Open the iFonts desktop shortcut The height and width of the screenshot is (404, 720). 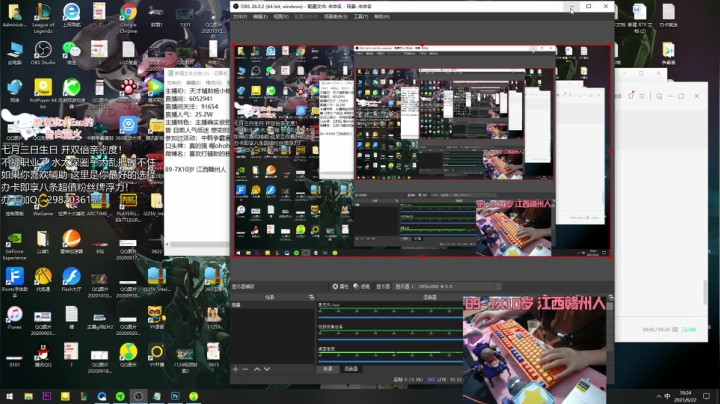click(14, 282)
